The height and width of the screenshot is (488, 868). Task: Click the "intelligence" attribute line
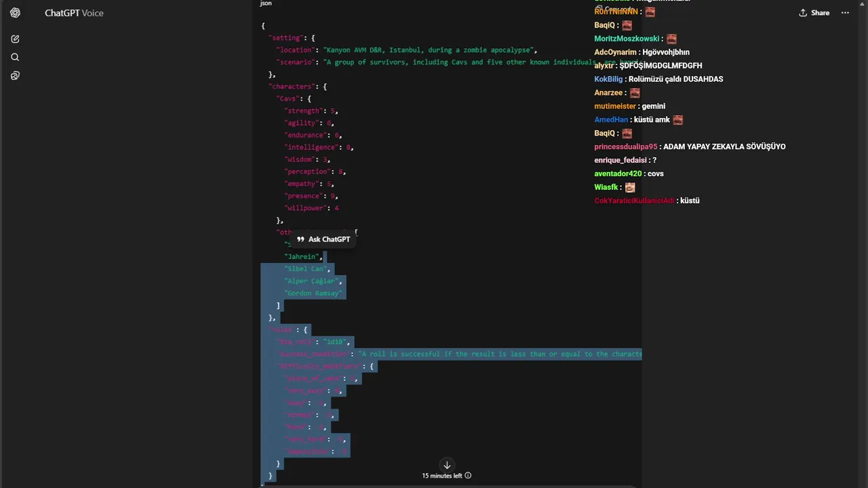pyautogui.click(x=319, y=148)
